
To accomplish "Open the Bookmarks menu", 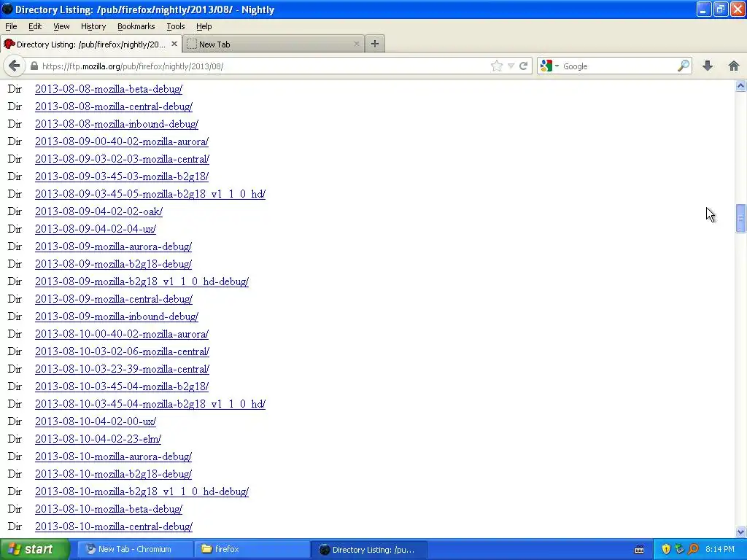I will [136, 26].
